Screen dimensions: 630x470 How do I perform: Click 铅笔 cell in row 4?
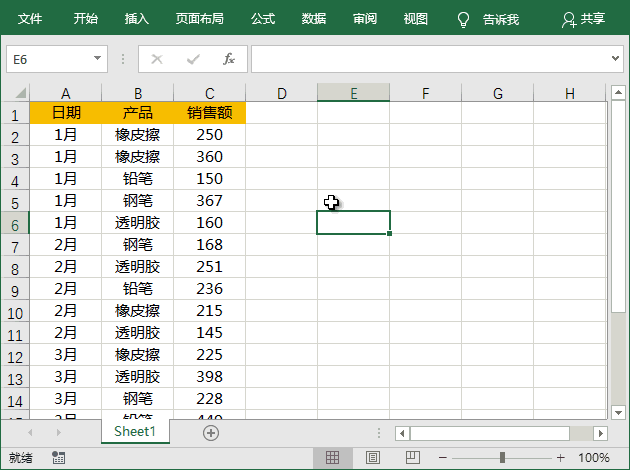click(x=138, y=179)
